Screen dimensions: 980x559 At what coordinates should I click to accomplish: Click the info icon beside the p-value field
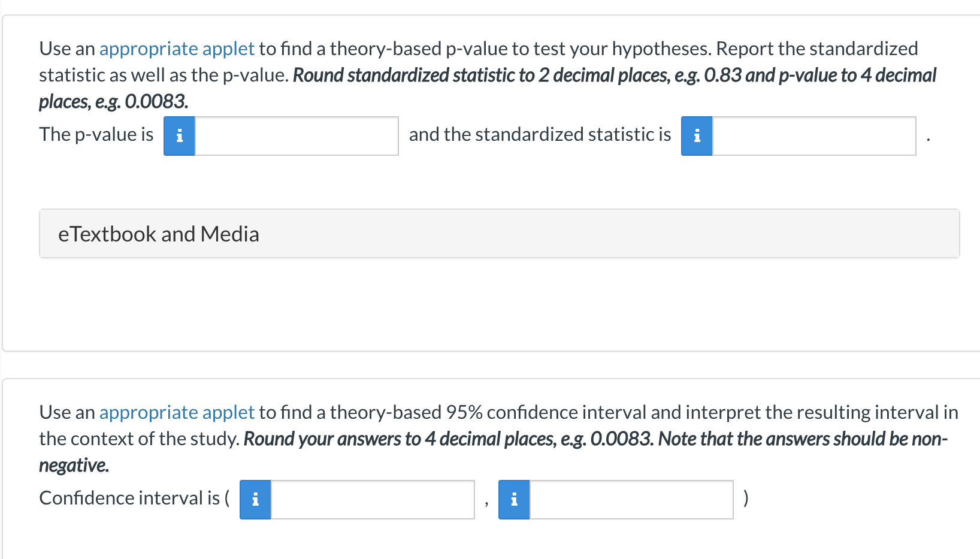pos(179,136)
